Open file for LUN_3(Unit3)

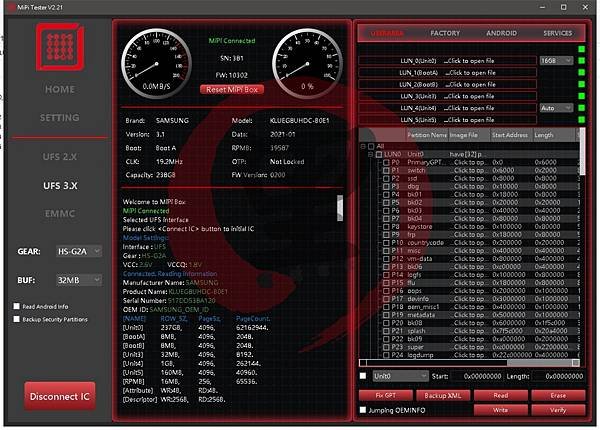click(x=447, y=96)
